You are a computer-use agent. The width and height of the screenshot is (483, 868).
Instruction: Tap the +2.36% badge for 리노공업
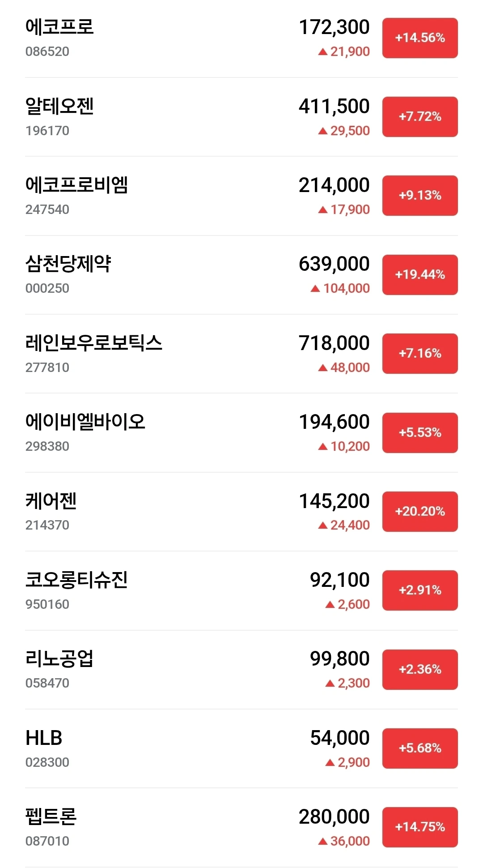(x=419, y=670)
